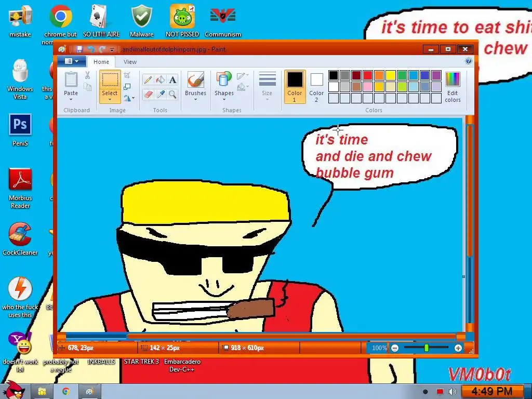Viewport: 532px width, 399px height.
Task: Open the PeniS Photoshop desktop icon
Action: pyautogui.click(x=20, y=130)
